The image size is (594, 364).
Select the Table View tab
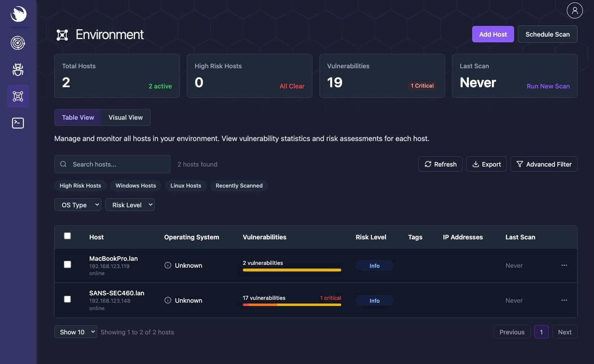point(77,117)
